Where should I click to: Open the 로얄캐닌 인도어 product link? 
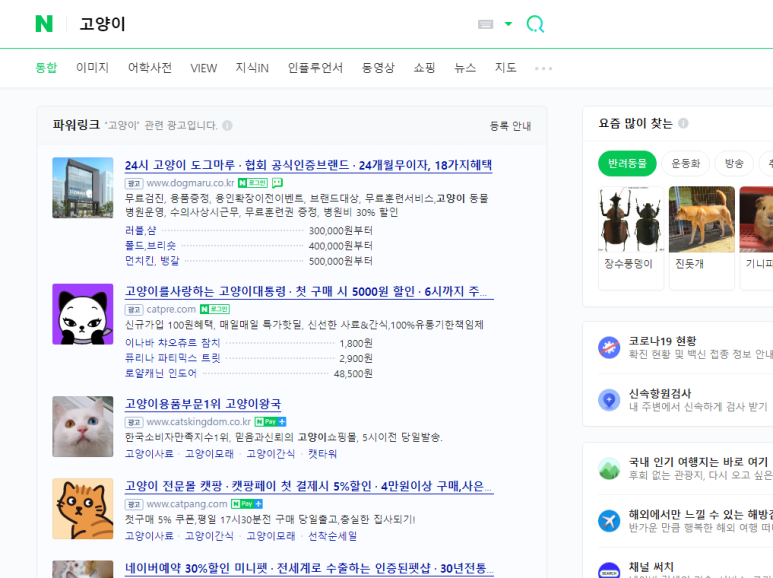click(x=161, y=373)
